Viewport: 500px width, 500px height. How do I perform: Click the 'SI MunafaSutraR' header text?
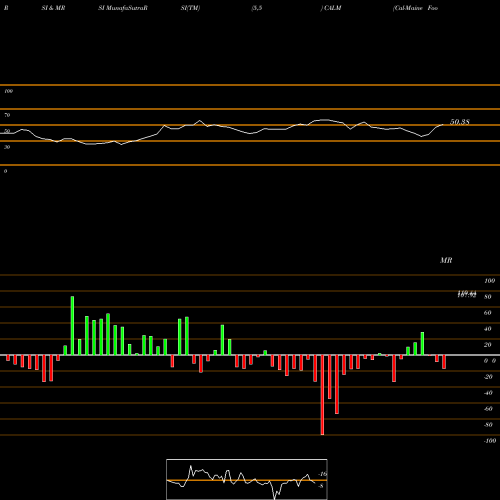tap(123, 8)
